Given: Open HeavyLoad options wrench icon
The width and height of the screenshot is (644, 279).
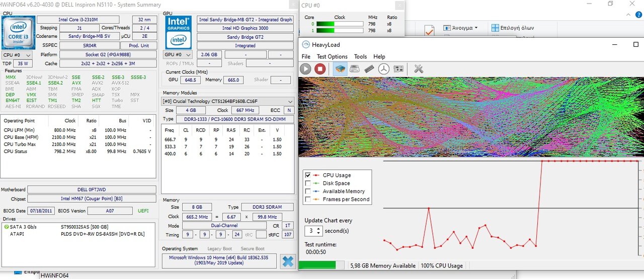Looking at the screenshot, I should point(419,69).
